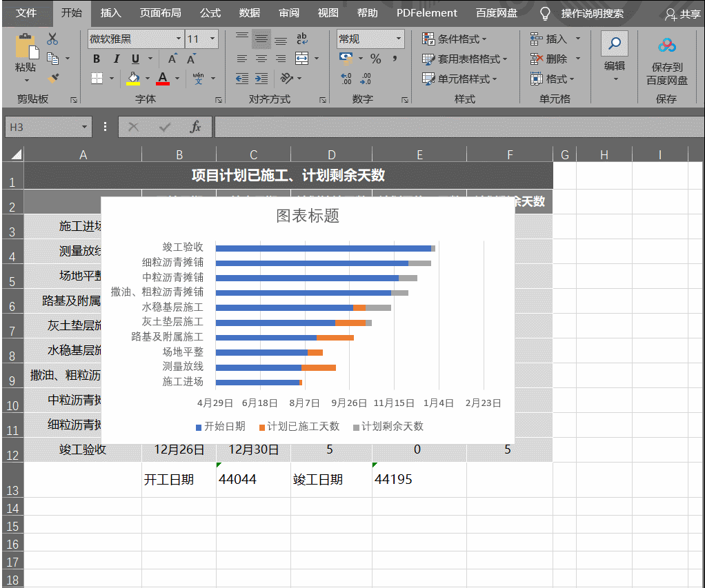Viewport: 705px width, 588px height.
Task: Increase indent icon
Action: pyautogui.click(x=261, y=79)
